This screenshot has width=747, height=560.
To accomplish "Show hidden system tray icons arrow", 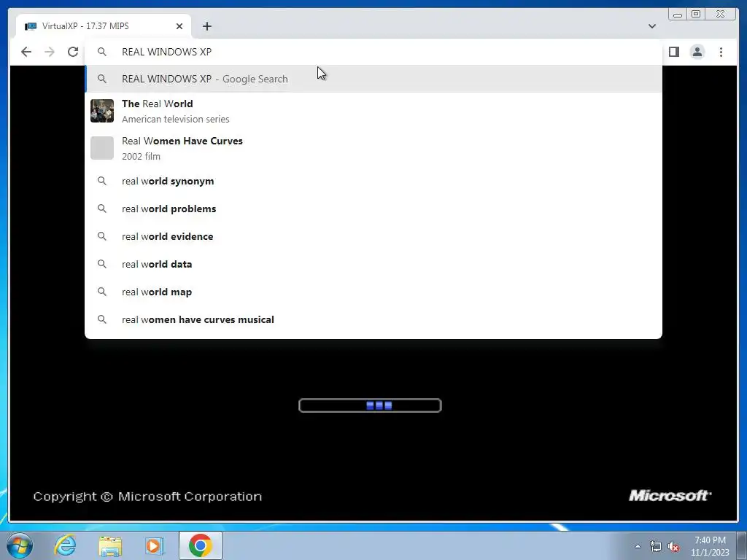I will coord(638,546).
